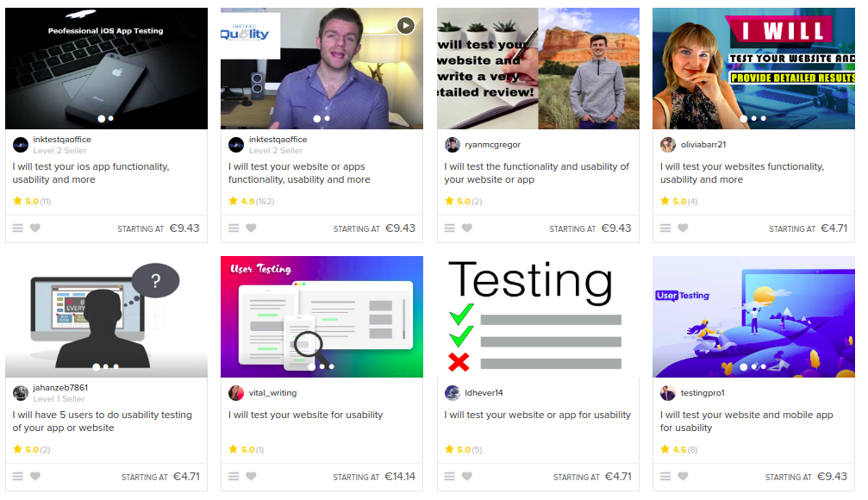Open the large Testing checklist thumbnail
The width and height of the screenshot is (868, 500).
(x=538, y=316)
